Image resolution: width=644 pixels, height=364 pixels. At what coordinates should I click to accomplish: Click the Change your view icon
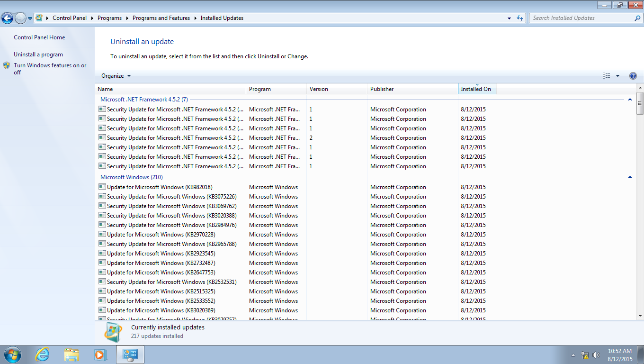[x=607, y=75]
